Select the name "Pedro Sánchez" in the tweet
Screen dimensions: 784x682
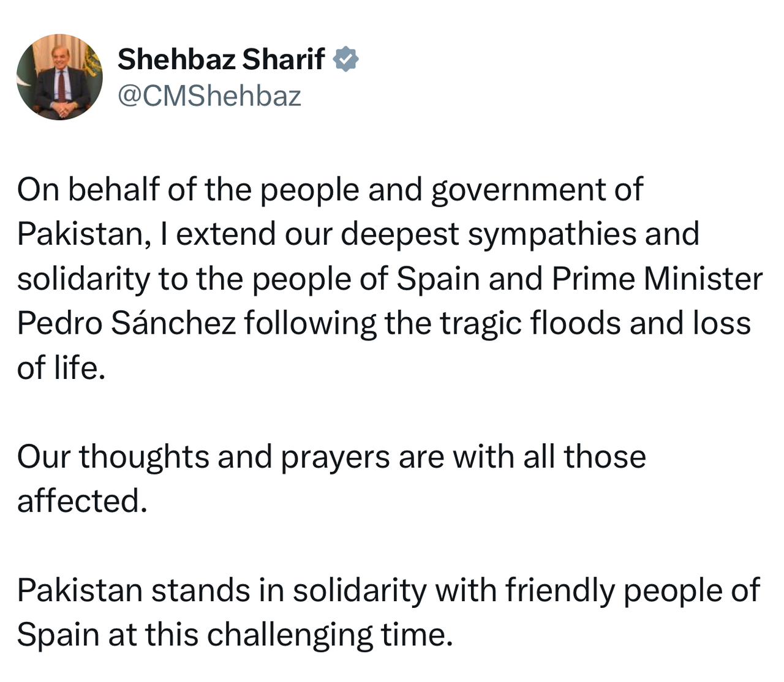click(126, 323)
